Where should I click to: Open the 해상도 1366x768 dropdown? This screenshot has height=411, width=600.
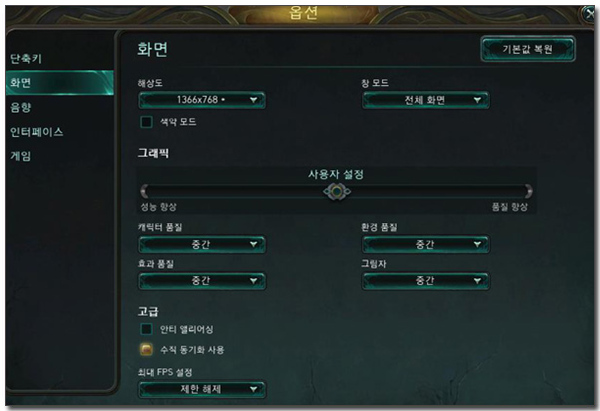tap(202, 100)
